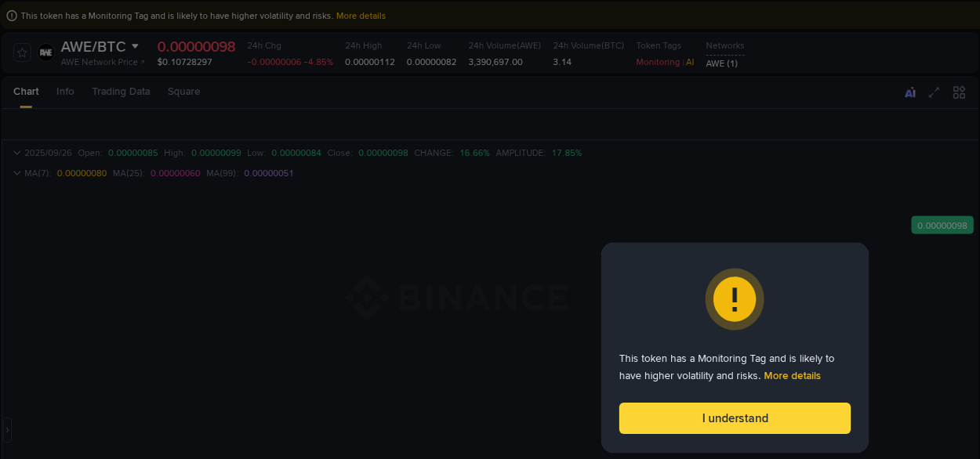Expand the chart to fullscreen
The width and height of the screenshot is (980, 459).
pyautogui.click(x=934, y=92)
